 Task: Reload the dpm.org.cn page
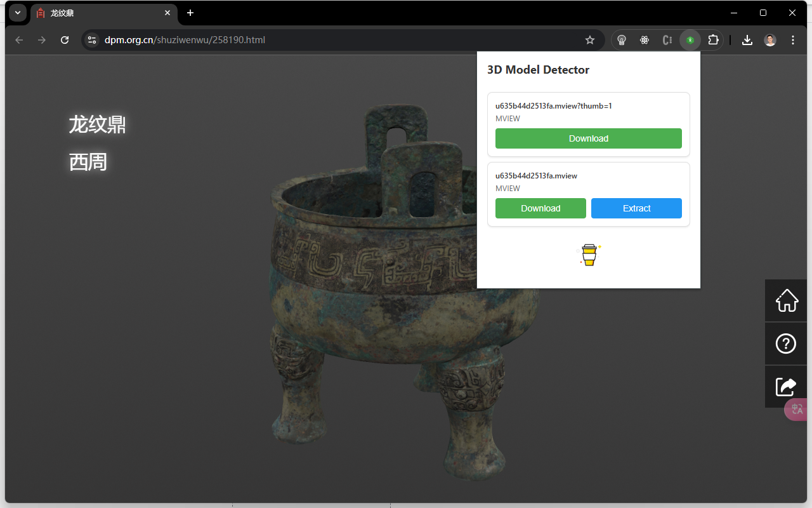click(64, 39)
